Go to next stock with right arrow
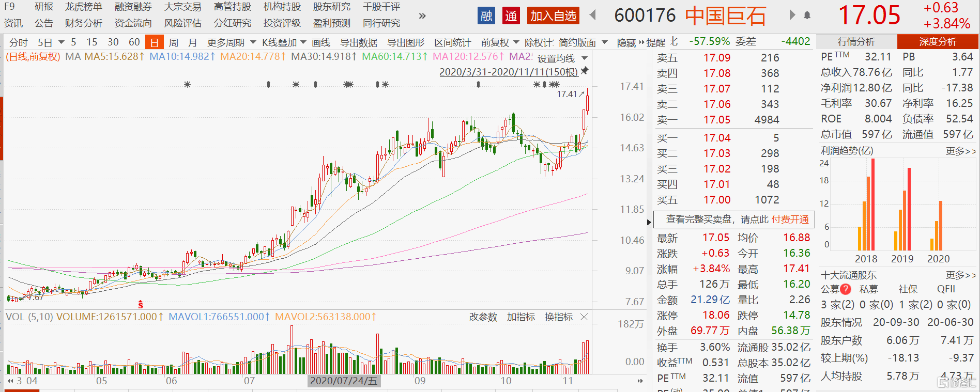The width and height of the screenshot is (980, 392). pos(792,15)
